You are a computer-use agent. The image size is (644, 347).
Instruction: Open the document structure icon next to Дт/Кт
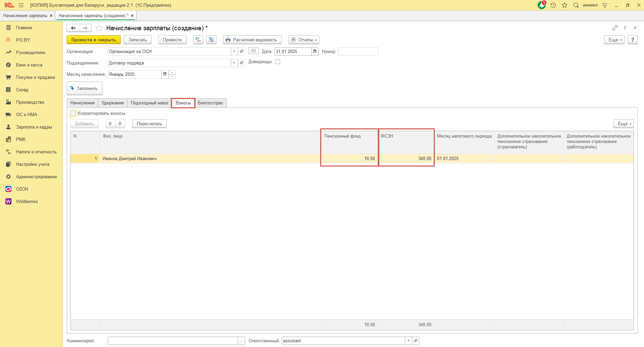click(x=211, y=40)
